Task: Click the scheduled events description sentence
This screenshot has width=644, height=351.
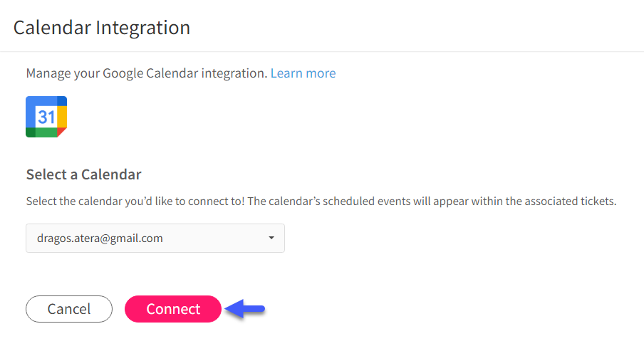Action: tap(321, 201)
